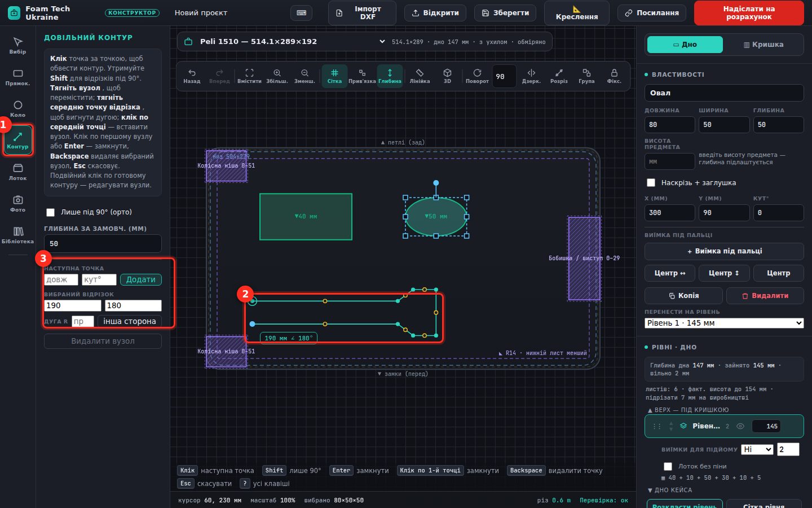Screen dimensions: 812x508
Task: Tick the Лоток без піни checkbox
Action: click(x=668, y=466)
